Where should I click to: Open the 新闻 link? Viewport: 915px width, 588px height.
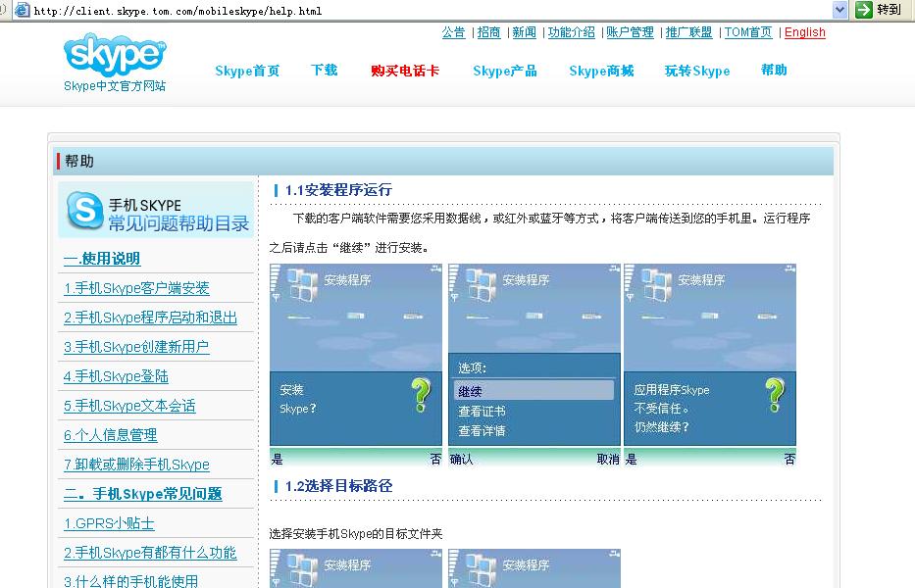pos(524,32)
